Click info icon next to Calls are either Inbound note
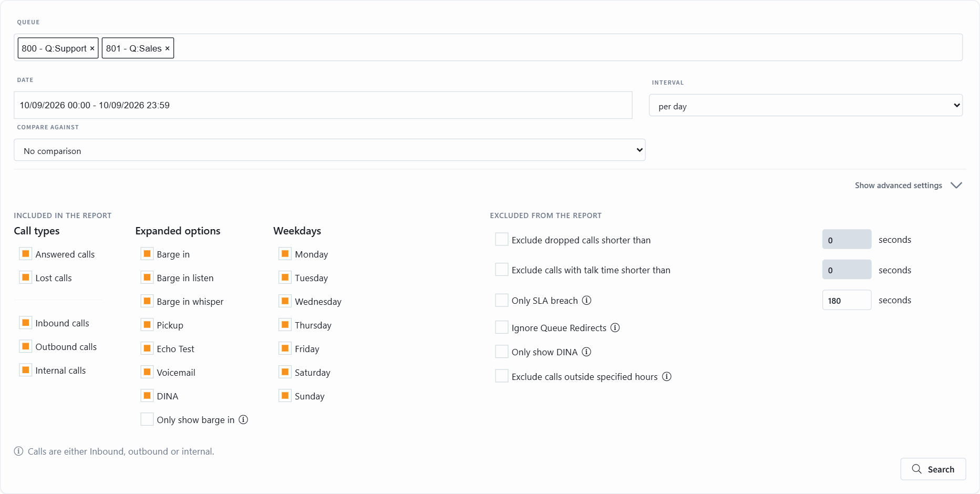This screenshot has height=494, width=980. coord(18,451)
